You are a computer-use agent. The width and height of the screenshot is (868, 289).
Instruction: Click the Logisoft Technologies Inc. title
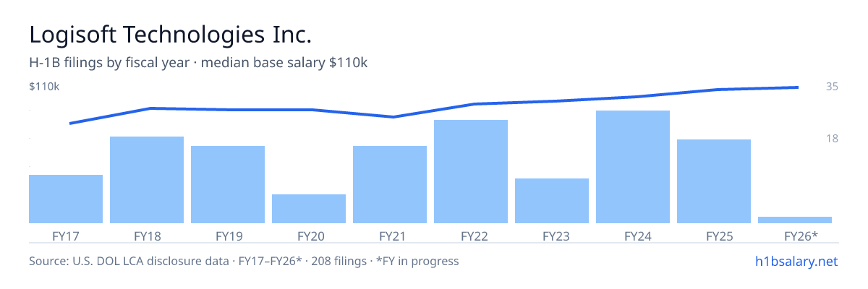171,35
